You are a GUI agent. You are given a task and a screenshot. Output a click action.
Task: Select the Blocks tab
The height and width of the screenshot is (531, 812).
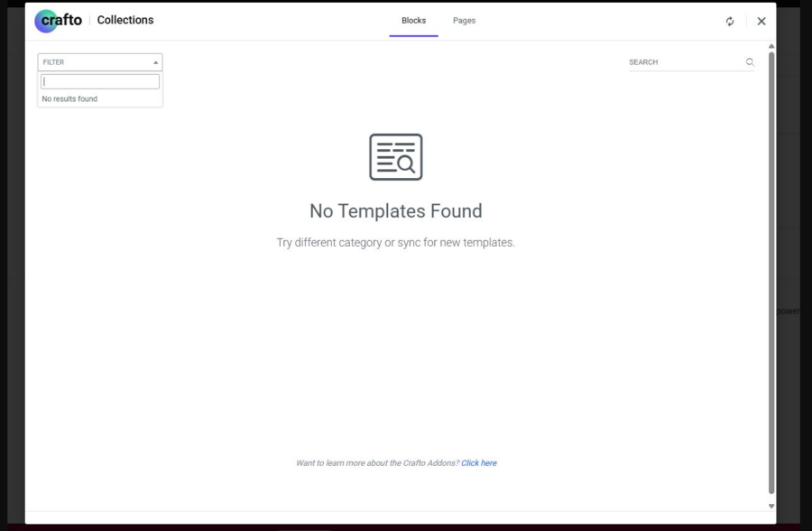[x=413, y=20]
